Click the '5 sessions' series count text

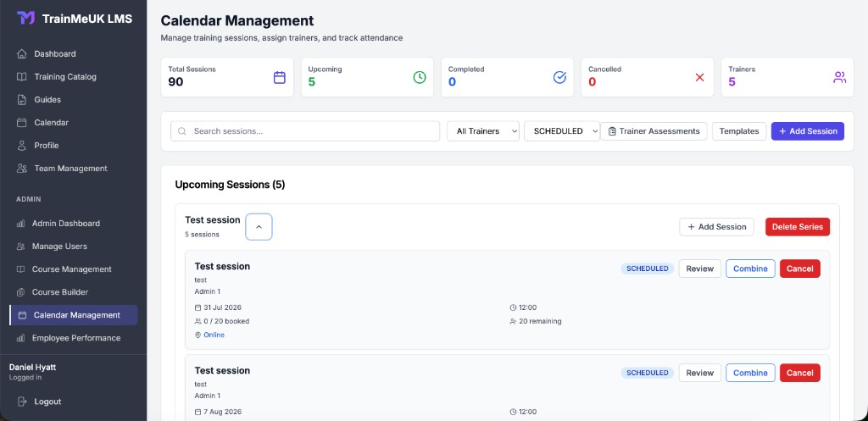pyautogui.click(x=202, y=235)
